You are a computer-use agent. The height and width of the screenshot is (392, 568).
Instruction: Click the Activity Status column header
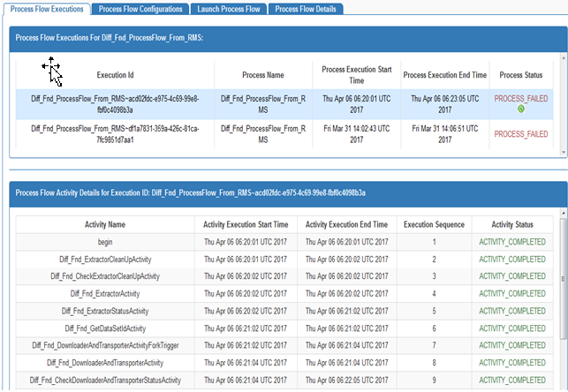(x=512, y=224)
